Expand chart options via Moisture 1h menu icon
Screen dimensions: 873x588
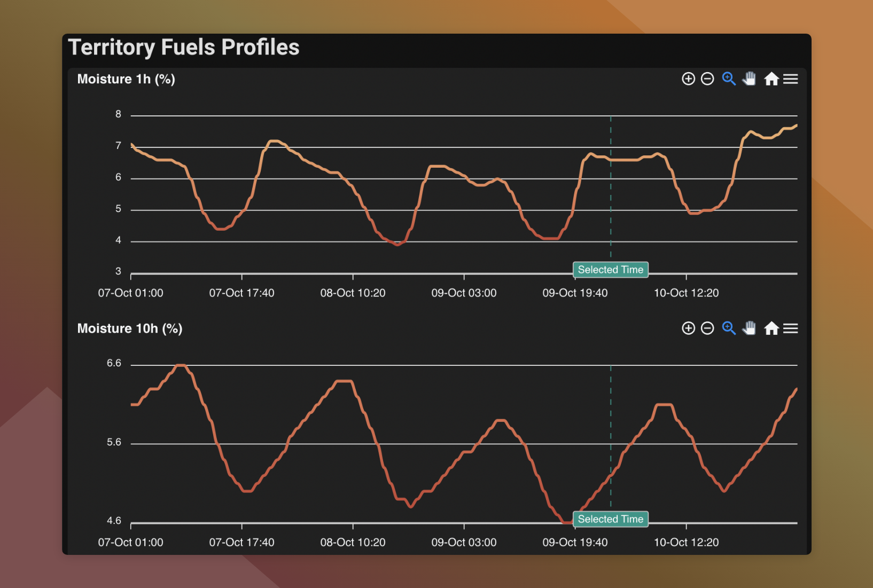[791, 79]
